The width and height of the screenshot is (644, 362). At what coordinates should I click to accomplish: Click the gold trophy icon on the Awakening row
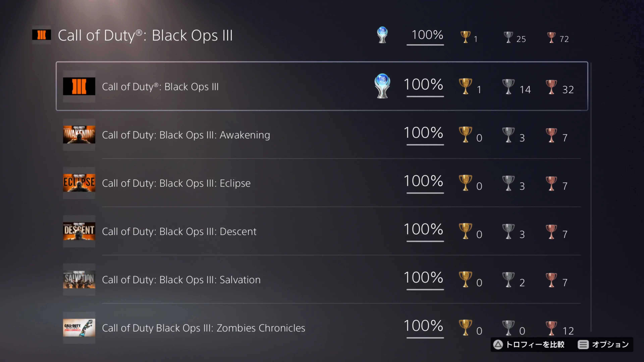point(465,135)
